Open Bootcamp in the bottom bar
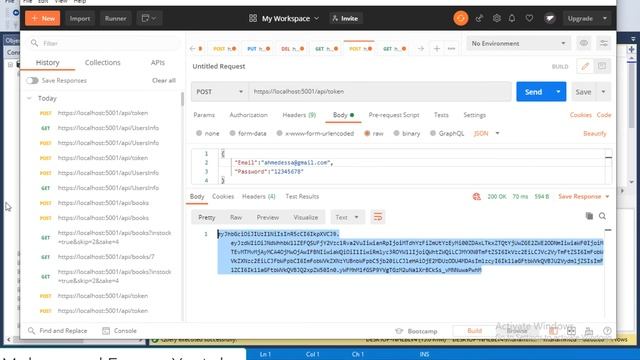640x360 pixels. coord(417,331)
